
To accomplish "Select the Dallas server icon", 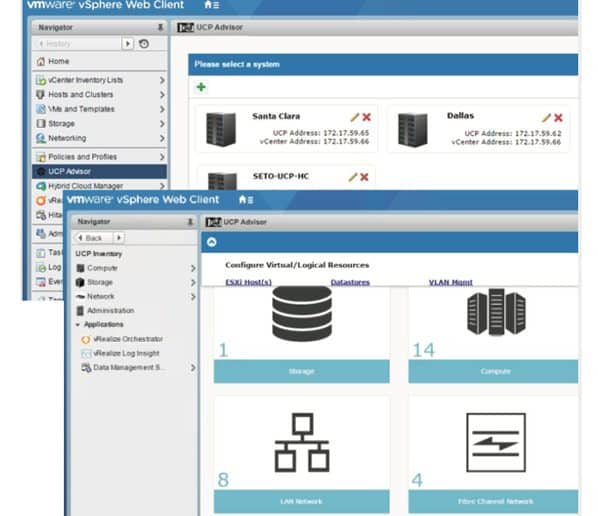I will pos(413,130).
